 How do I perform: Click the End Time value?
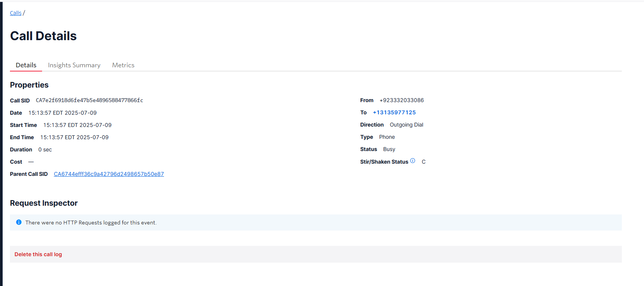click(75, 137)
